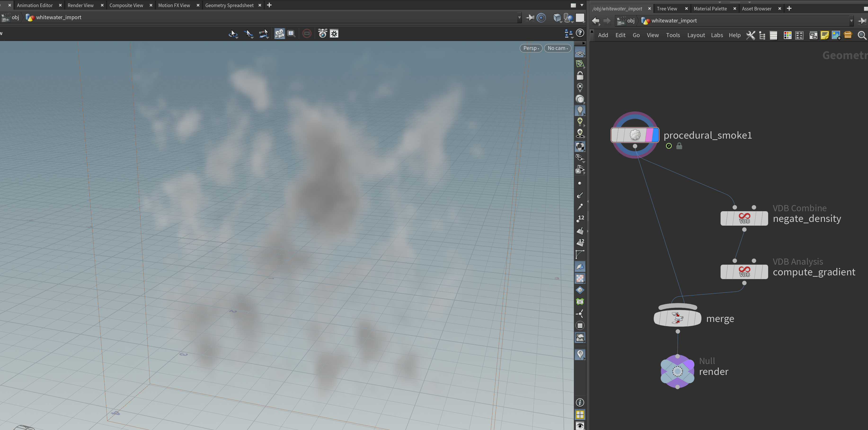Switch to the Asset Browser tab
This screenshot has height=430, width=868.
[757, 9]
